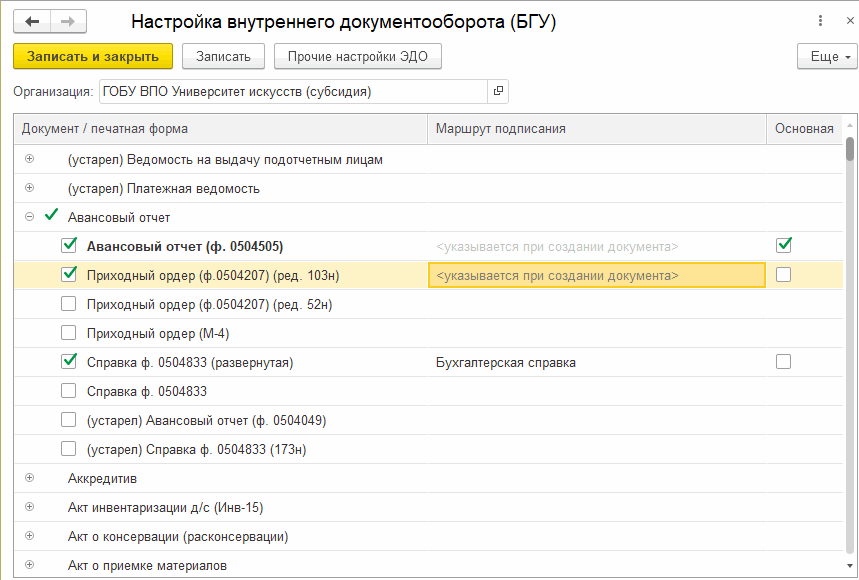Uncheck Авансовый отчет (ф. 0504505) form
Viewport: 859px width, 580px height.
tap(69, 245)
